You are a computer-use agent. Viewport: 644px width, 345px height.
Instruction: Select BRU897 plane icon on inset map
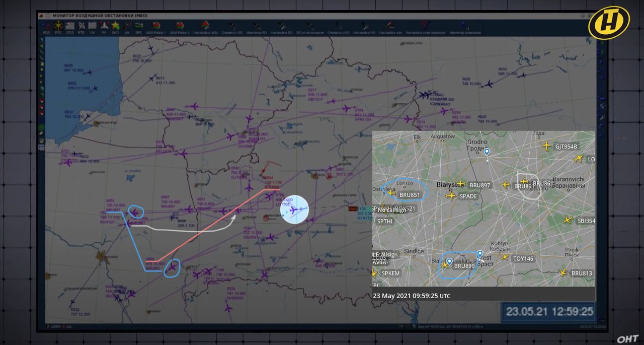(461, 184)
